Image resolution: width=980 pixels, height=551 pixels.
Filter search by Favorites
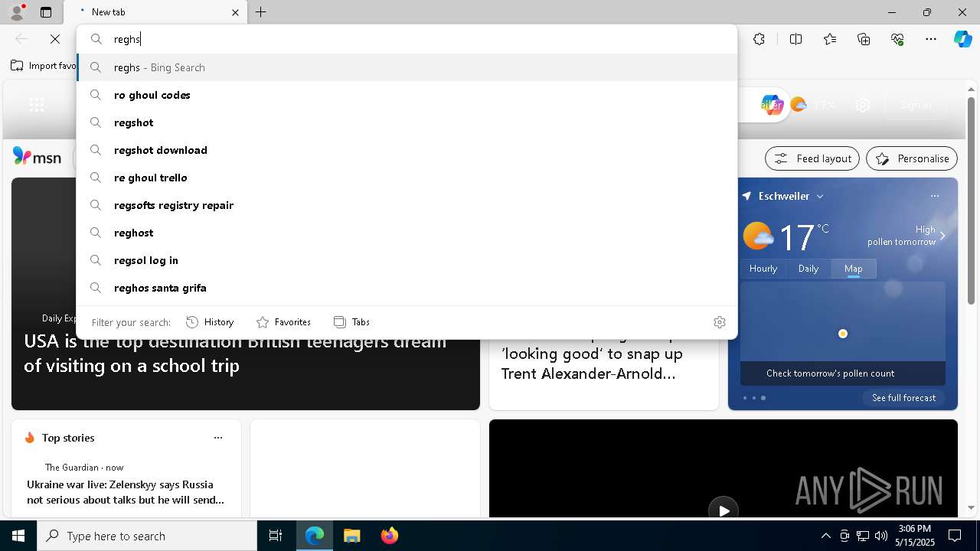[x=283, y=322]
